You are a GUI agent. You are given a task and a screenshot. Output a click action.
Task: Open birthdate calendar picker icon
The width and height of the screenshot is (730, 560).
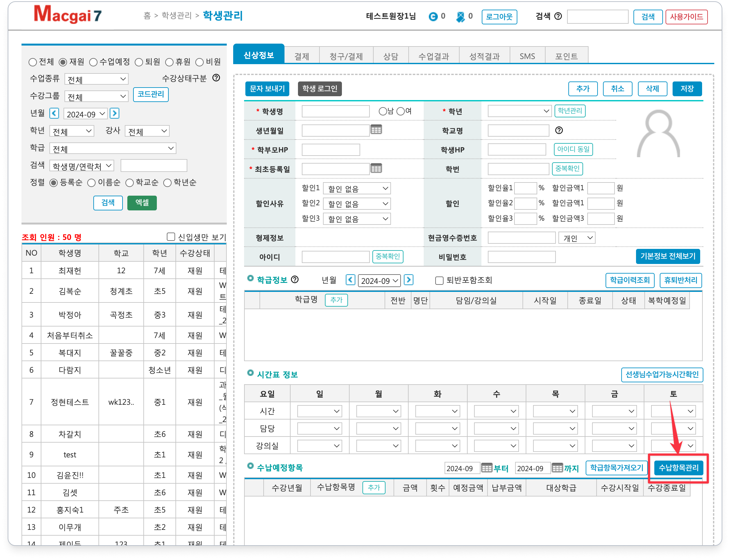pos(376,130)
